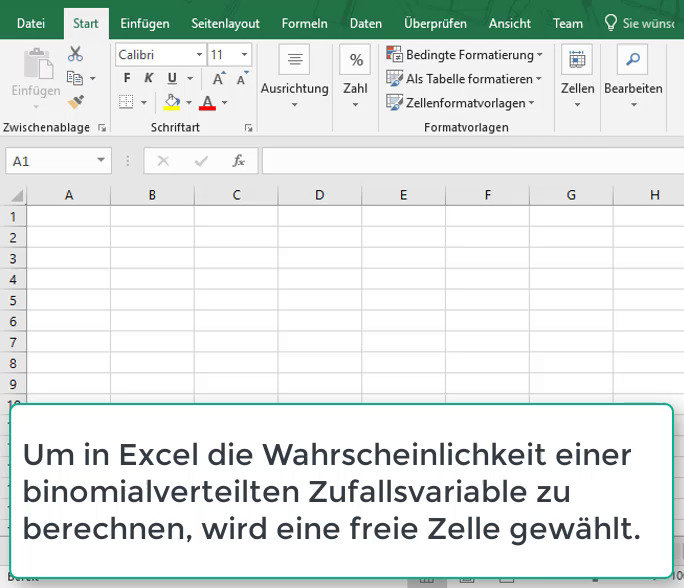Toggle bold F formatting
Image resolution: width=684 pixels, height=588 pixels.
[127, 78]
